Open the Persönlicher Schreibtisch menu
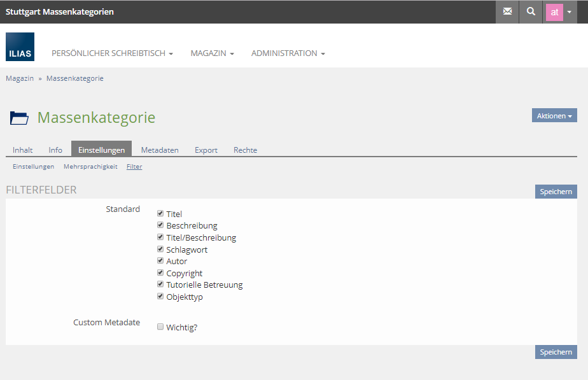 [x=112, y=53]
